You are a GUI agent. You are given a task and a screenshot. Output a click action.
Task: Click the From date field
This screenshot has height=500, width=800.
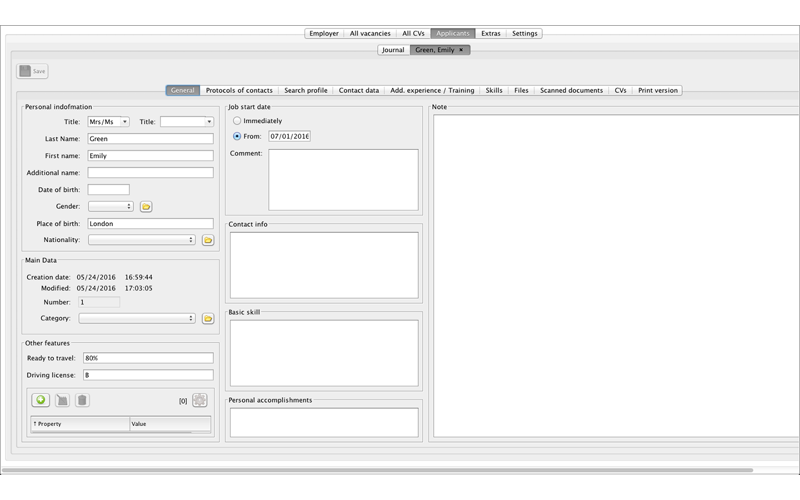289,136
